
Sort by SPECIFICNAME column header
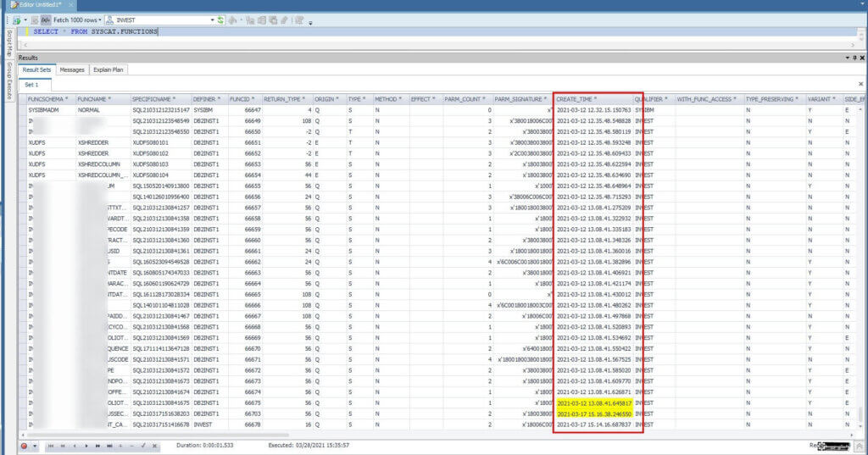point(160,99)
